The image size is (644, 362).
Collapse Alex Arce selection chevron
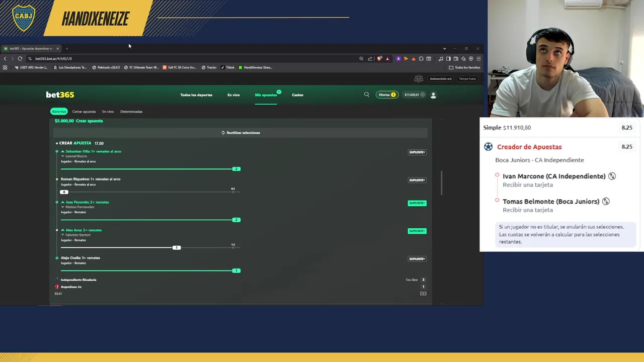coord(63,230)
